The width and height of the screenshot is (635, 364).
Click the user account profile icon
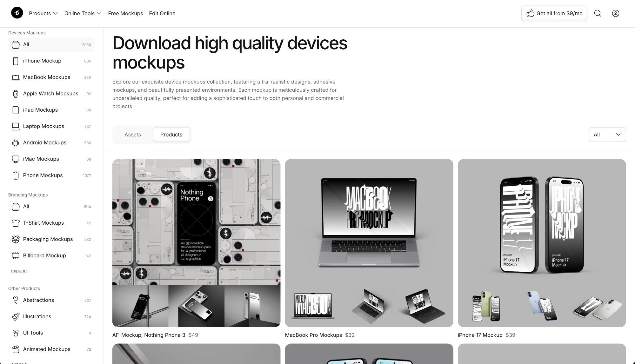pos(615,13)
